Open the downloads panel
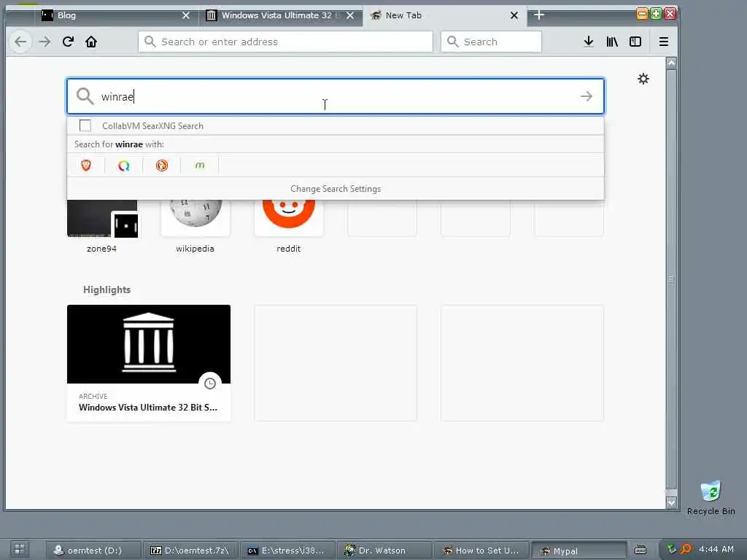The width and height of the screenshot is (747, 560). (x=589, y=42)
